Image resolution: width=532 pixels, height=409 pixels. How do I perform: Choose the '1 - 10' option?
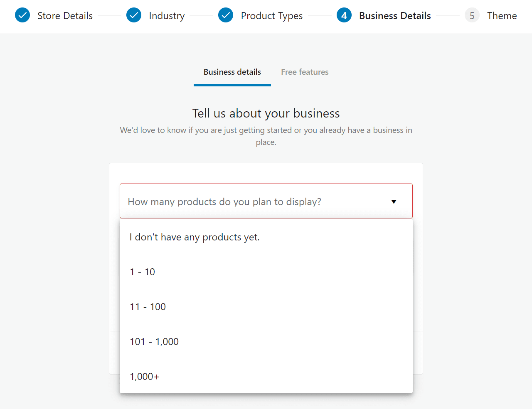[x=143, y=272]
